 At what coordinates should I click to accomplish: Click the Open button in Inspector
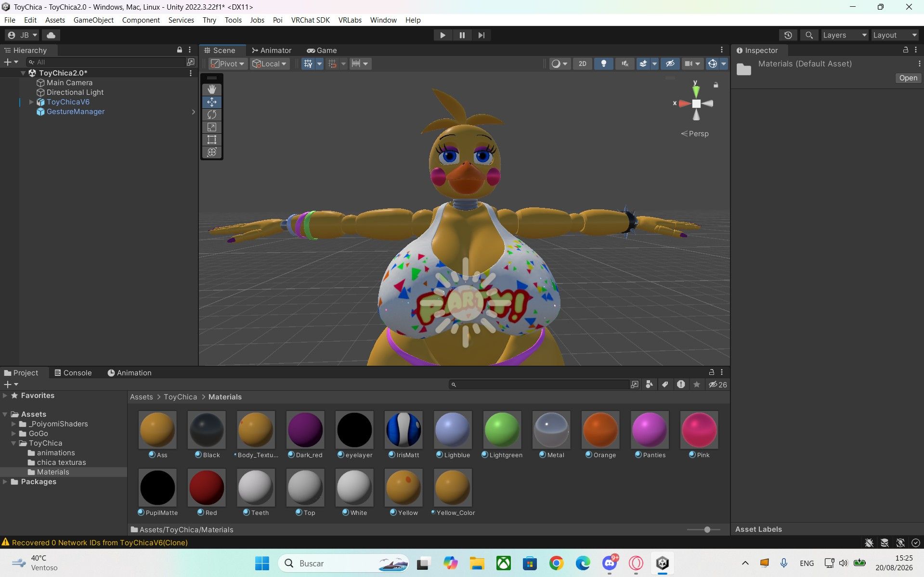[x=908, y=78]
